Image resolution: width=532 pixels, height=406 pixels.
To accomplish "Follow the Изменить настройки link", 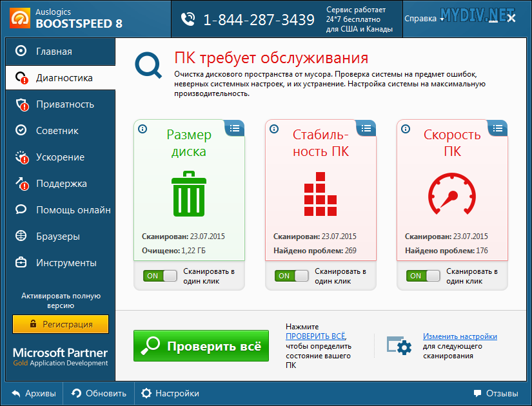I will point(460,336).
